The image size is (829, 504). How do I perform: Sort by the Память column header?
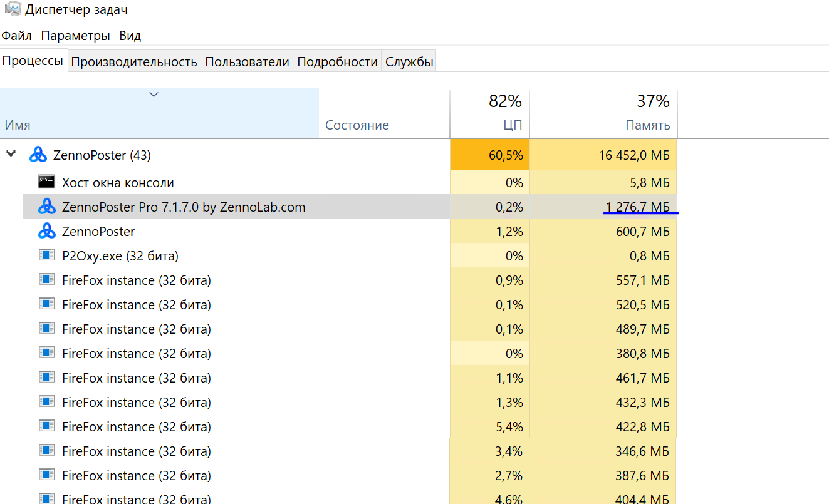pos(603,113)
